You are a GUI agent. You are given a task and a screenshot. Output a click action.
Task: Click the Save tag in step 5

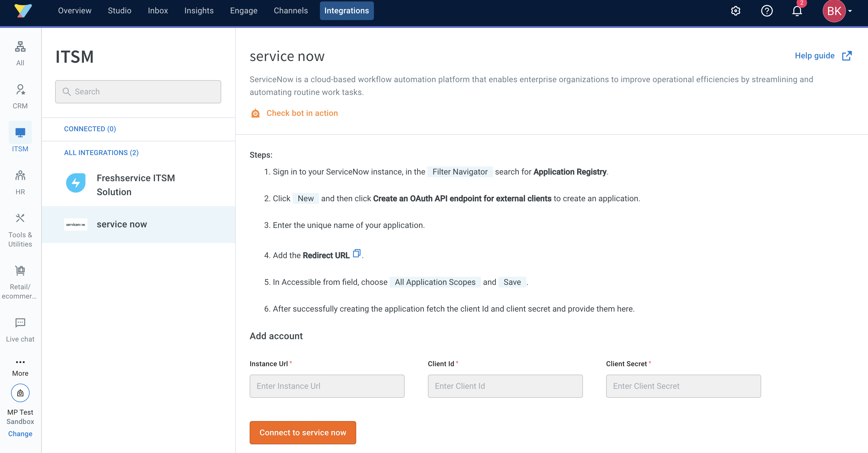(x=512, y=282)
